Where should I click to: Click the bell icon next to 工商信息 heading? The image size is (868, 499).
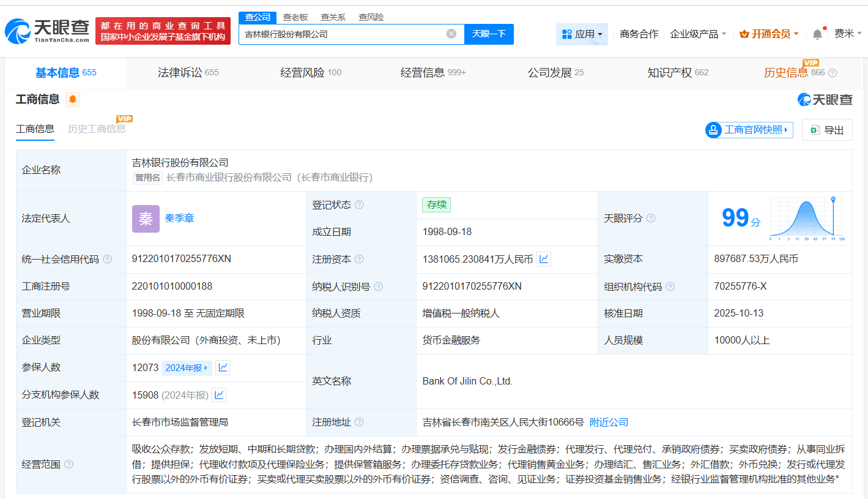73,99
